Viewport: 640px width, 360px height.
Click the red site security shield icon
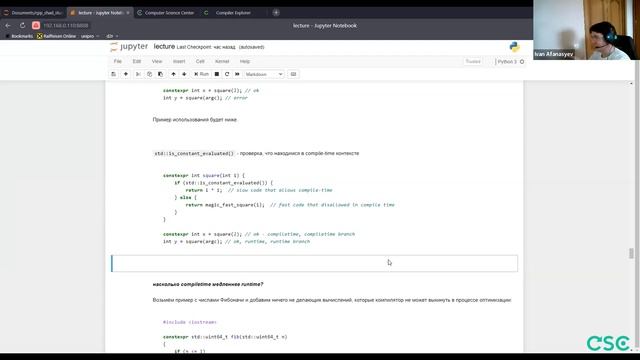36,25
